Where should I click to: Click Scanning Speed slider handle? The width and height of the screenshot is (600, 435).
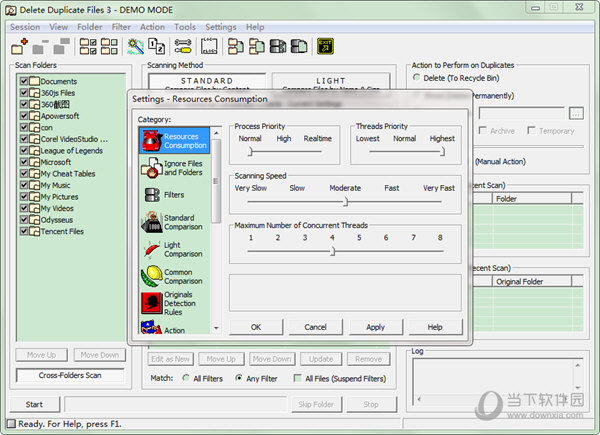(346, 201)
